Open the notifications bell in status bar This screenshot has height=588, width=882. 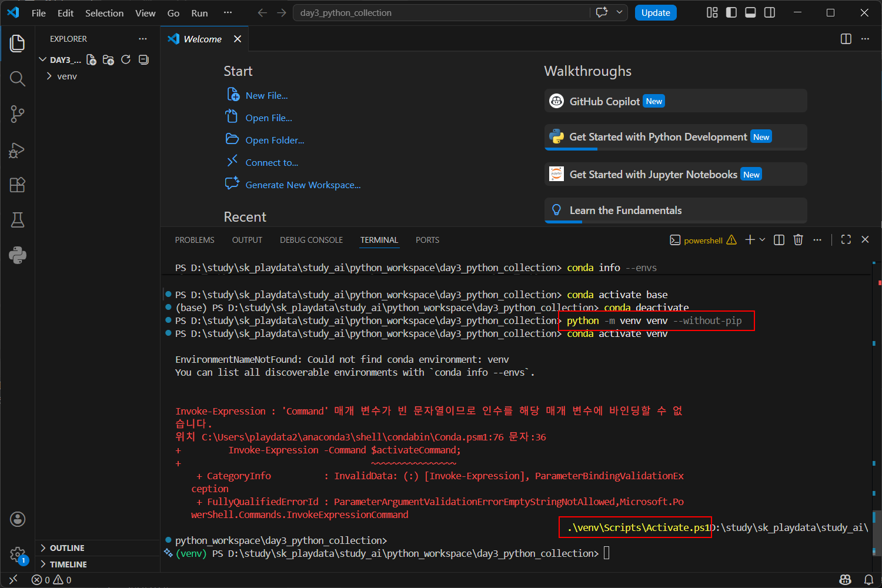click(868, 580)
